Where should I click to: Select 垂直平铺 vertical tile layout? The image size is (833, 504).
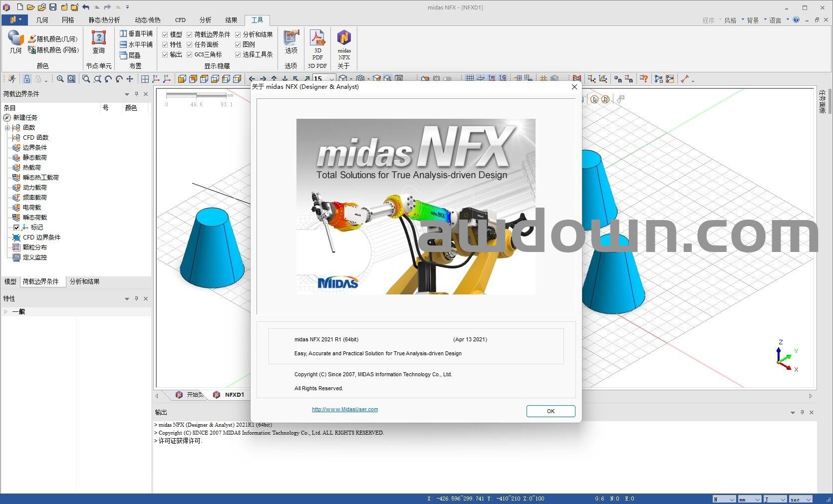point(136,33)
